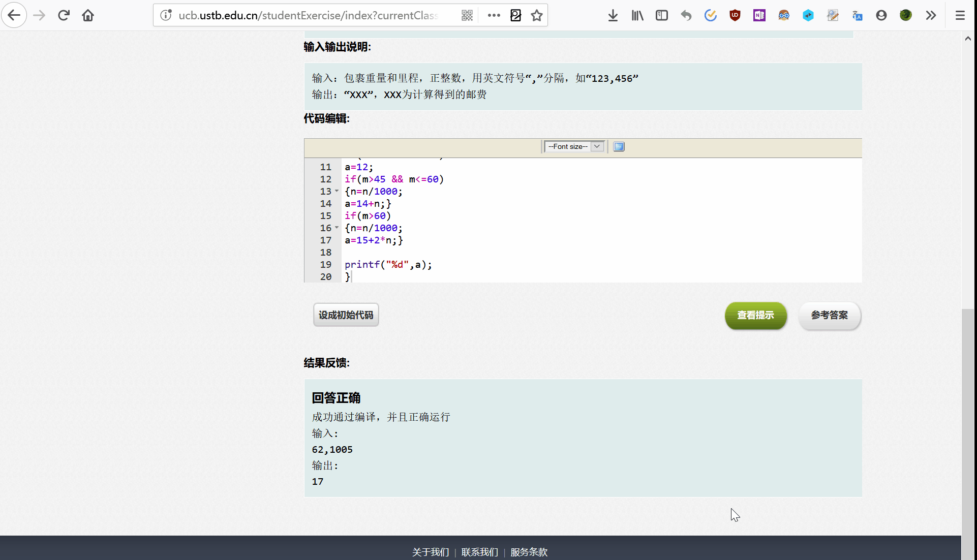Open the Firefox hamburger menu

960,15
